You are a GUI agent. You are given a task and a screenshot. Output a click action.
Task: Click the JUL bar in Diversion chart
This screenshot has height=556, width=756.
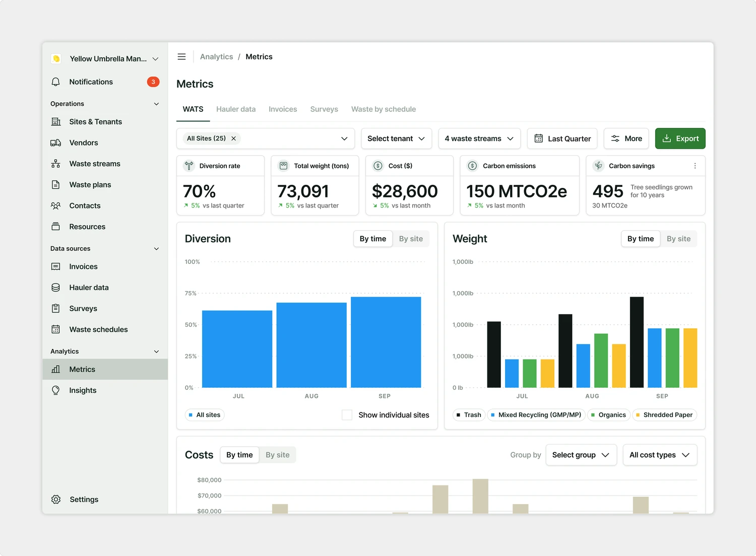[237, 349]
